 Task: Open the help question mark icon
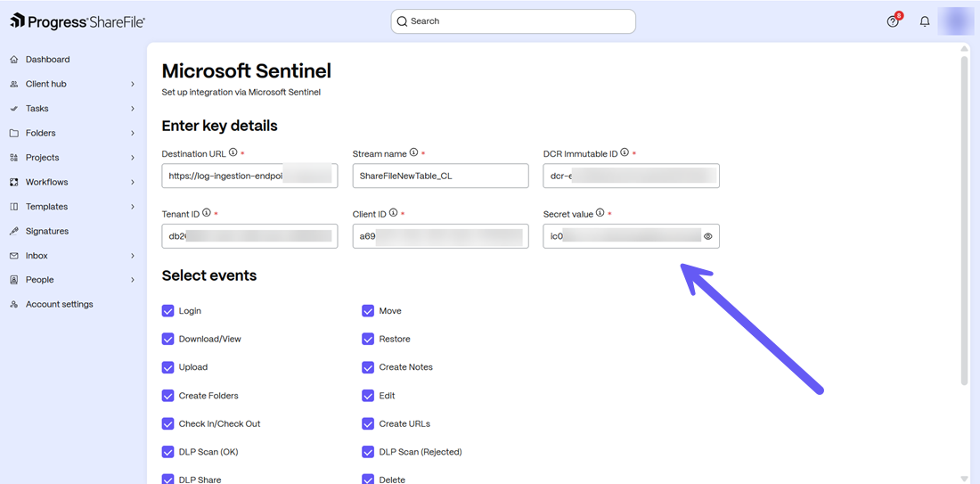pos(893,21)
